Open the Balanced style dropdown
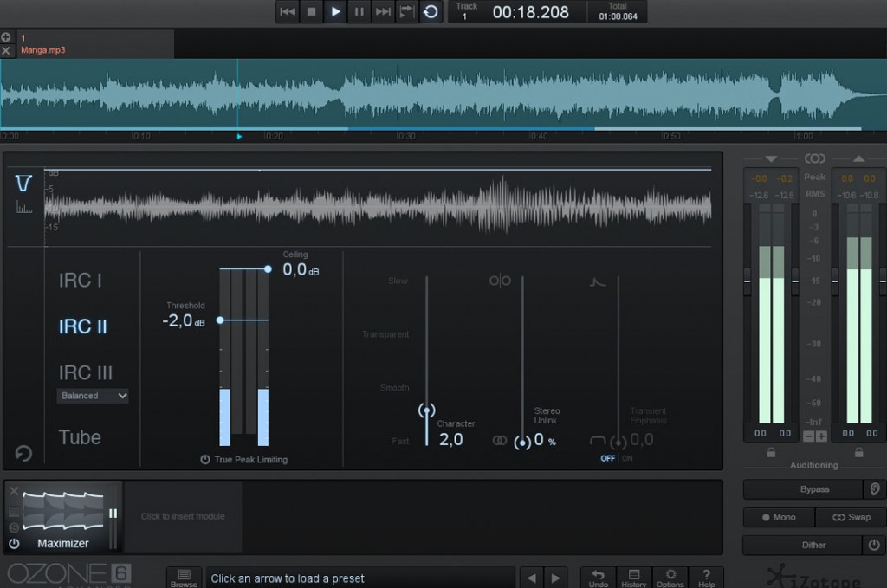Viewport: 887px width, 588px height. pyautogui.click(x=93, y=396)
